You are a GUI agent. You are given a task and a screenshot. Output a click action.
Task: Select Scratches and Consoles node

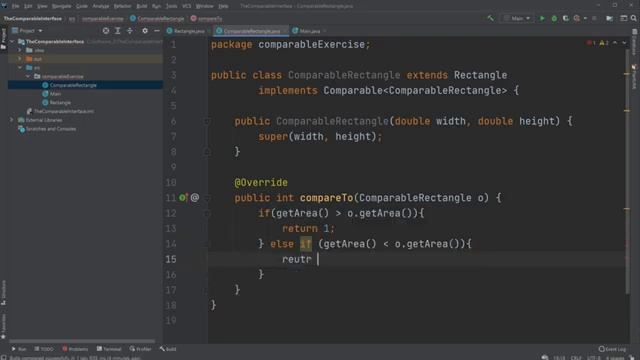pyautogui.click(x=47, y=129)
